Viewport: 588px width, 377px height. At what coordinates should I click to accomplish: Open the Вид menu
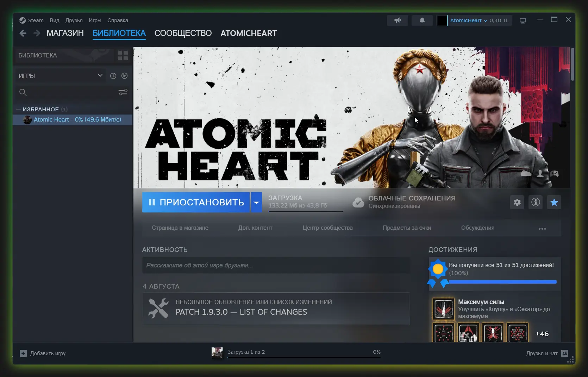[55, 20]
